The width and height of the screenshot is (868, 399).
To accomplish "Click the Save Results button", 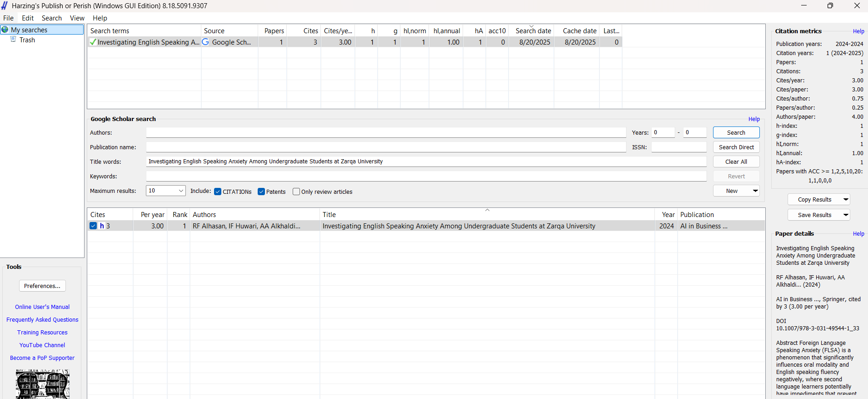I will coord(814,215).
